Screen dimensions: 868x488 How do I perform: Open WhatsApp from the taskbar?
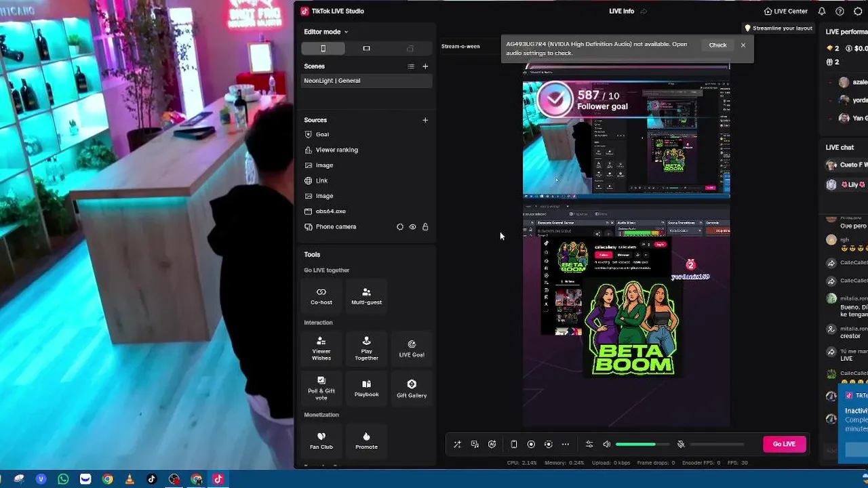coord(63,479)
